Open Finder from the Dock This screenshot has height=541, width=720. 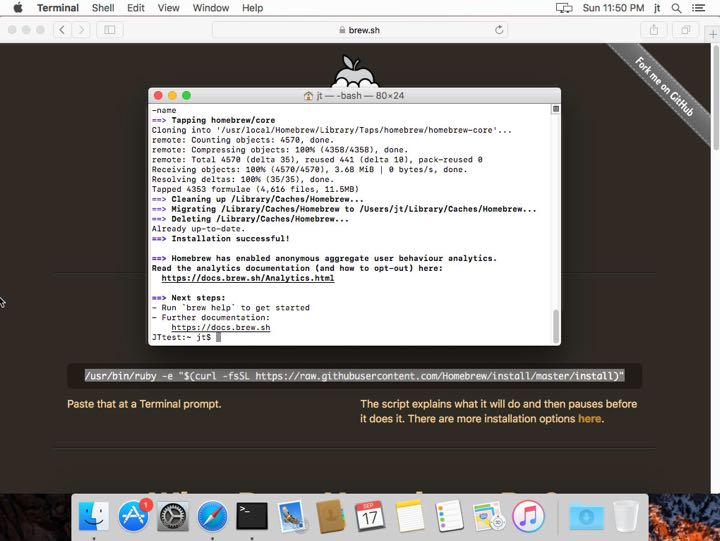point(94,517)
